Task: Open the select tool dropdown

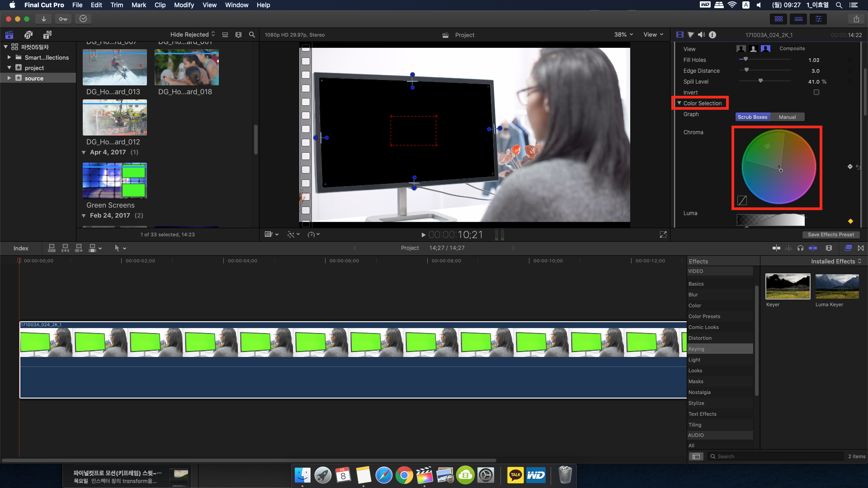Action: 120,248
